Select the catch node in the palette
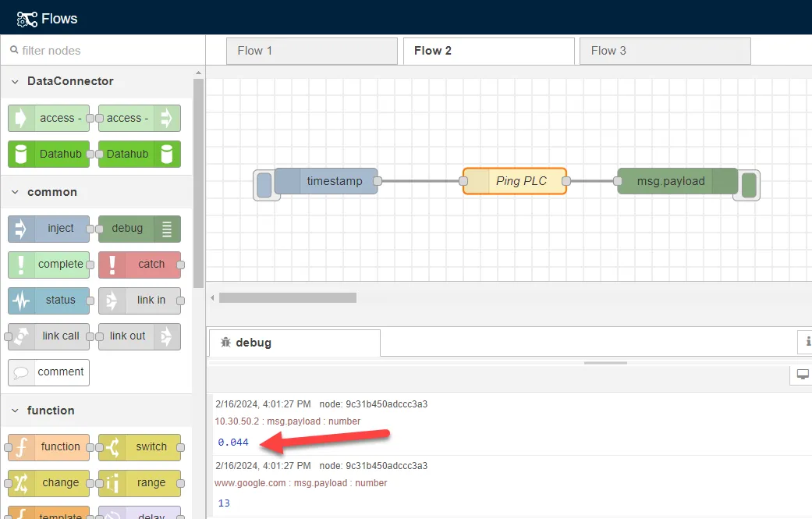The image size is (812, 519). (x=140, y=264)
